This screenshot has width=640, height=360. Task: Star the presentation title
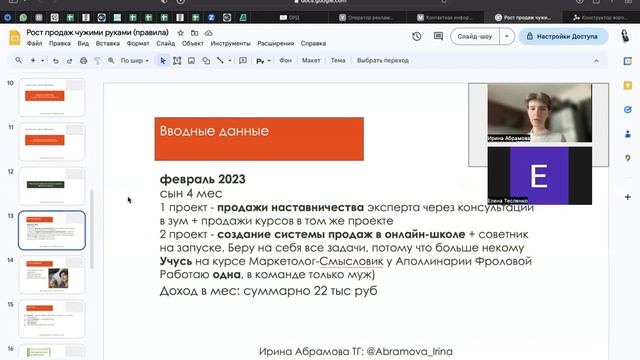point(180,33)
